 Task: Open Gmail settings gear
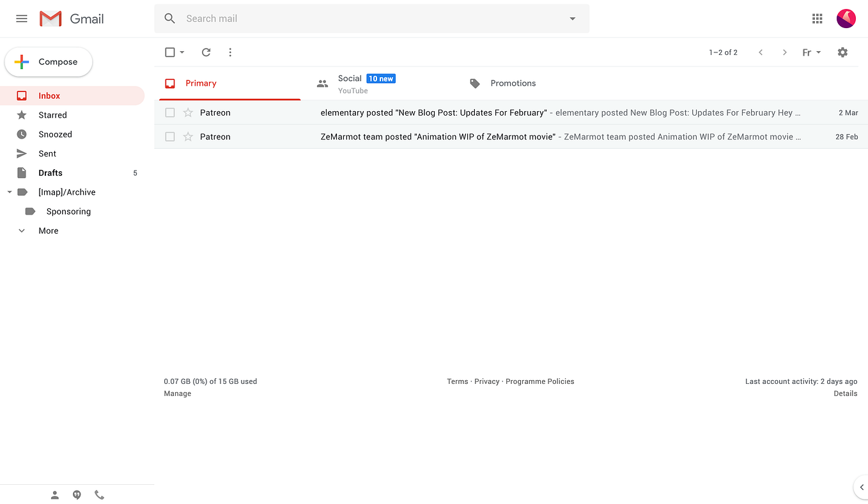[x=842, y=52]
